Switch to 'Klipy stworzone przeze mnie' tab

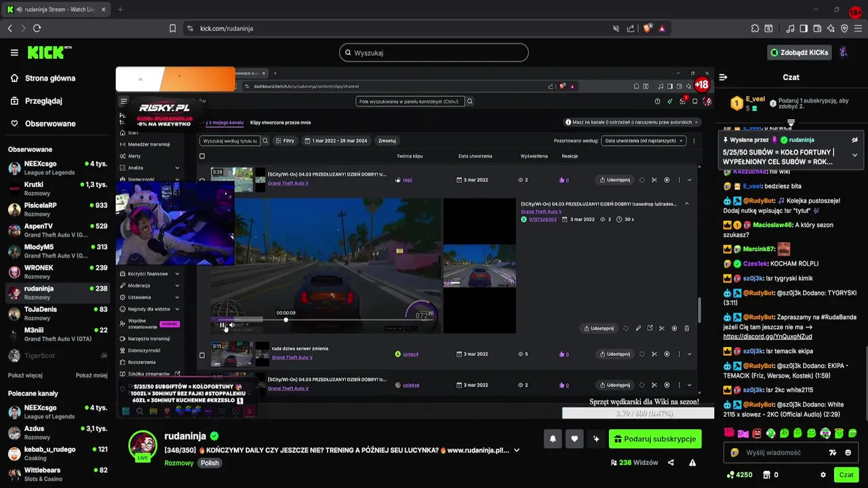(x=280, y=123)
